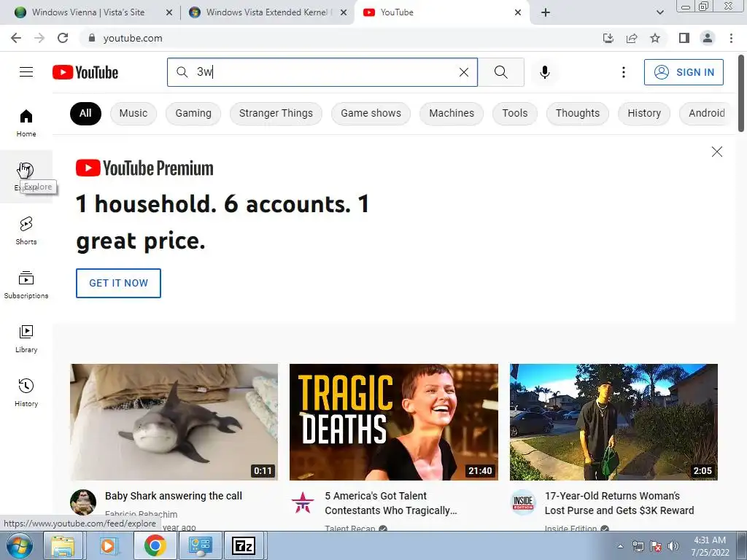Select the Tools filter chip

(x=514, y=113)
